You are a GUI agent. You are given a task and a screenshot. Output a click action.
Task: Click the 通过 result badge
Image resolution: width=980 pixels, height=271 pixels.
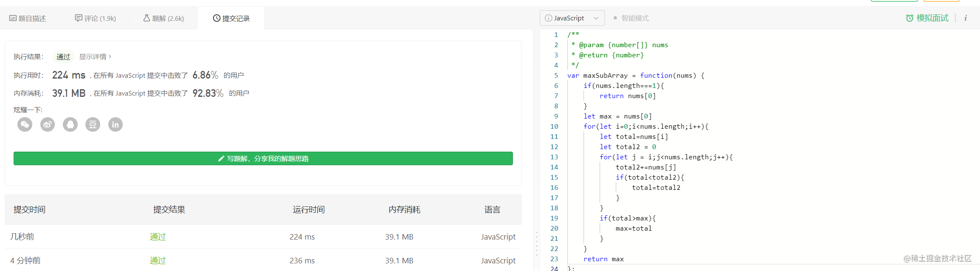[63, 56]
